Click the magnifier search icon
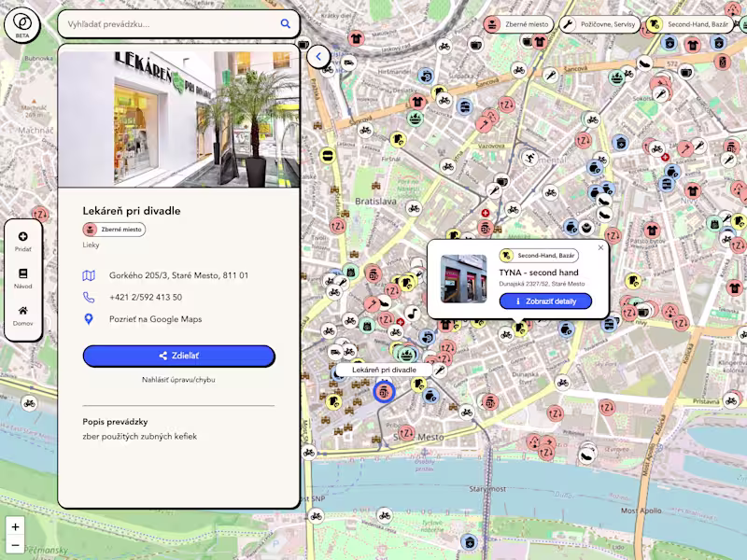The height and width of the screenshot is (560, 747). [286, 23]
